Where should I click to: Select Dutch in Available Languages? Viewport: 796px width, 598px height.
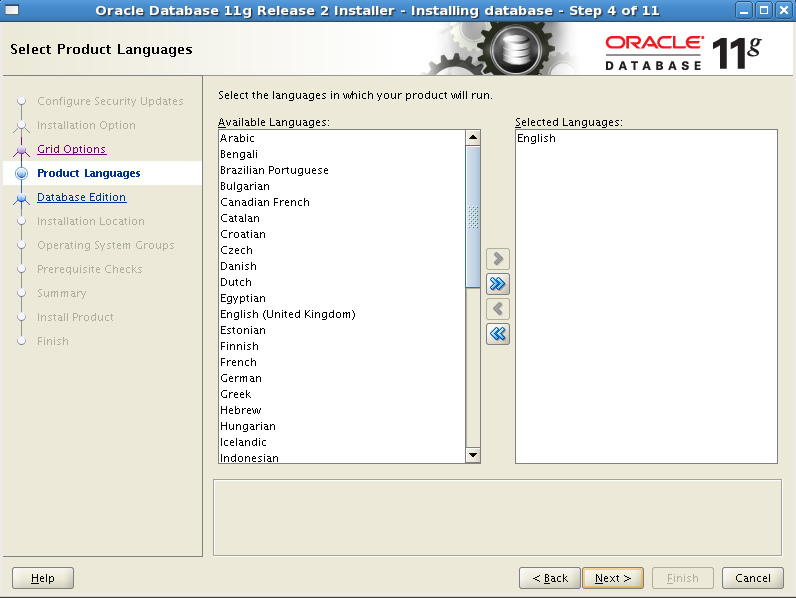pos(342,282)
